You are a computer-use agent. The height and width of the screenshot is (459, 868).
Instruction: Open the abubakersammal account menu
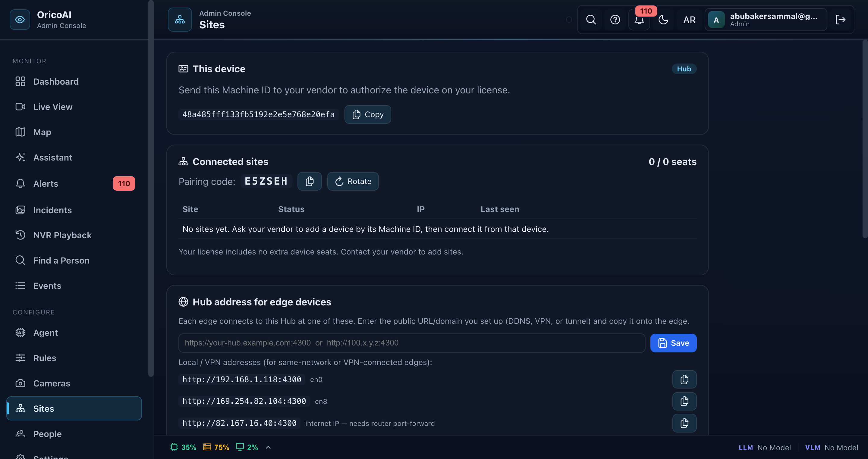[x=766, y=20]
